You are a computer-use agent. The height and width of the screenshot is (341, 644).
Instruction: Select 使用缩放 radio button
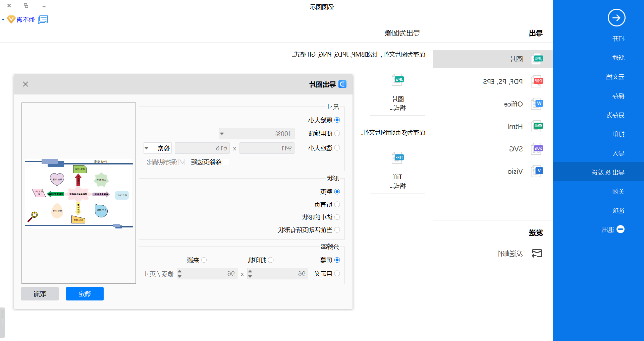pos(337,133)
